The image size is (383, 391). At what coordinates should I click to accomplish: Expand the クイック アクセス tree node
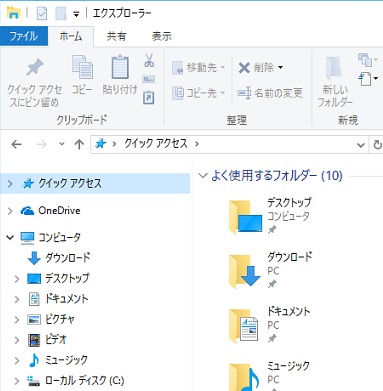[x=10, y=183]
